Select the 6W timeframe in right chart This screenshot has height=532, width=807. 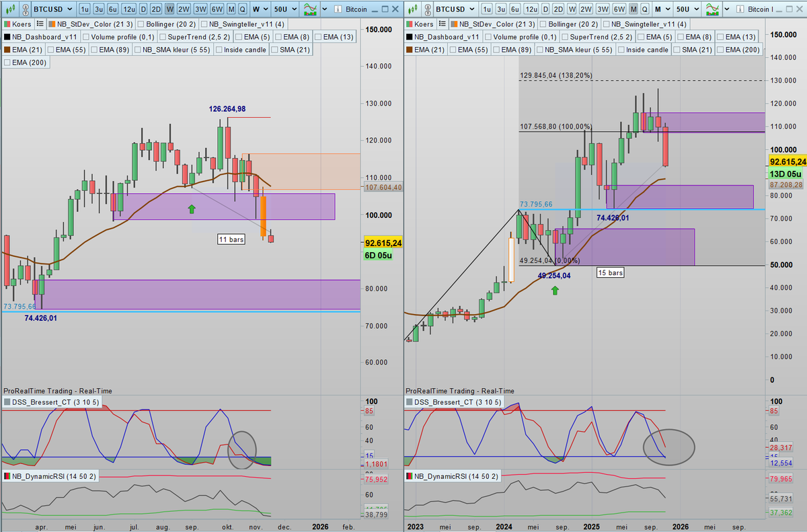(x=620, y=9)
